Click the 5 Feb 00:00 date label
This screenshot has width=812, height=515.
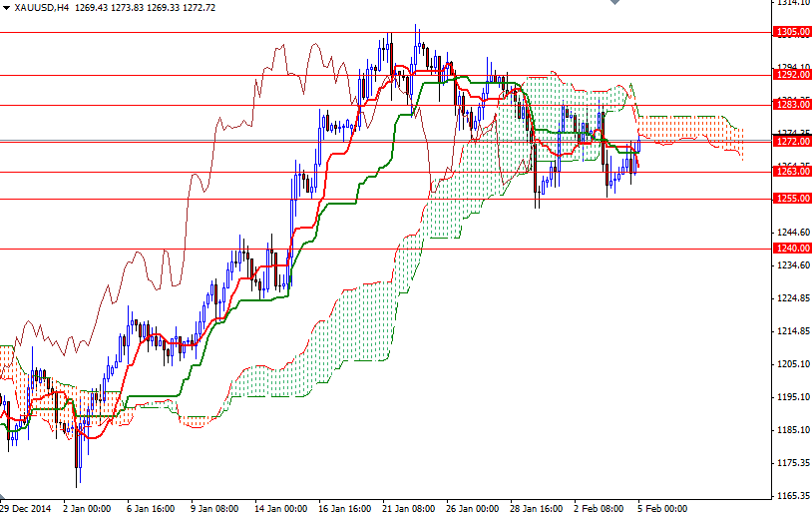(x=663, y=507)
